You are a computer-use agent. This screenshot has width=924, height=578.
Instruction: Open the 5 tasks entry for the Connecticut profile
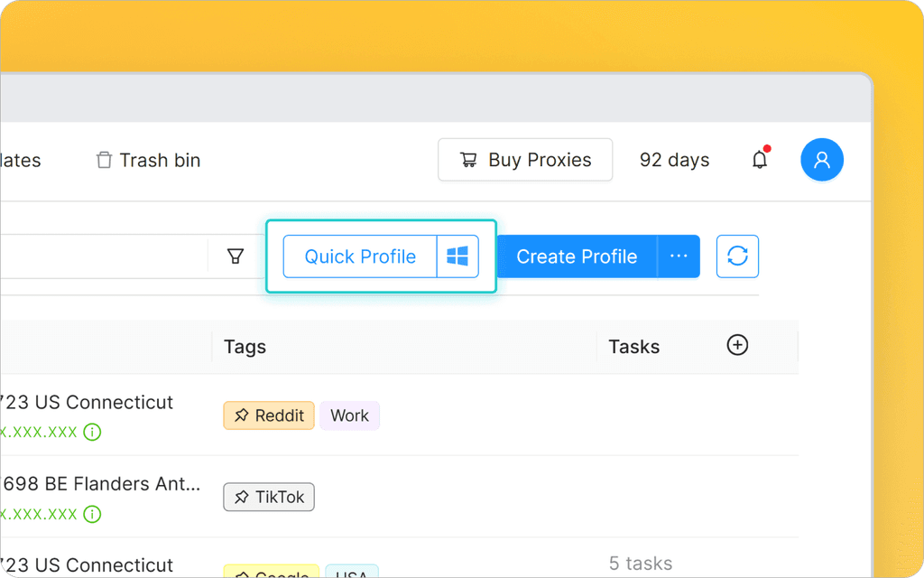point(640,562)
